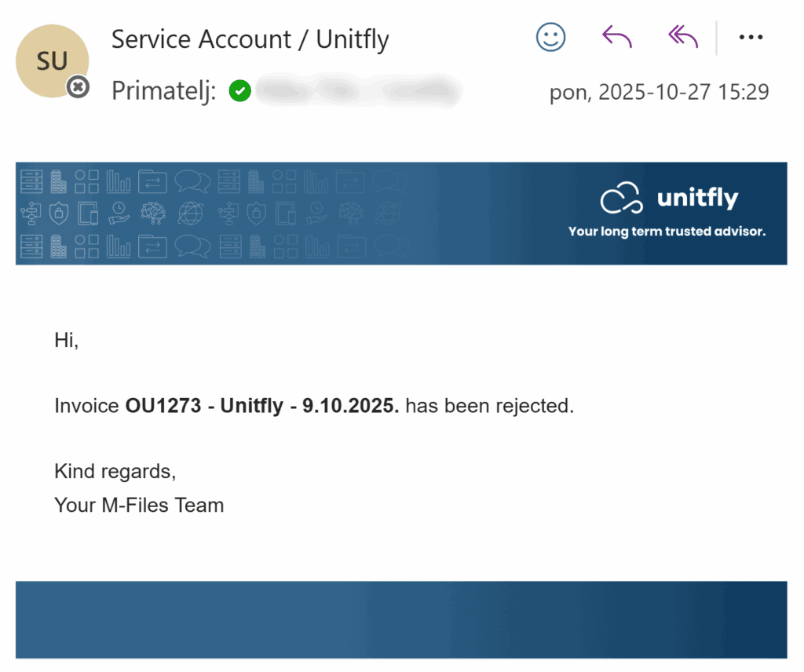This screenshot has width=804, height=672.
Task: Click the Unitfly cloud logo icon
Action: pos(622,199)
